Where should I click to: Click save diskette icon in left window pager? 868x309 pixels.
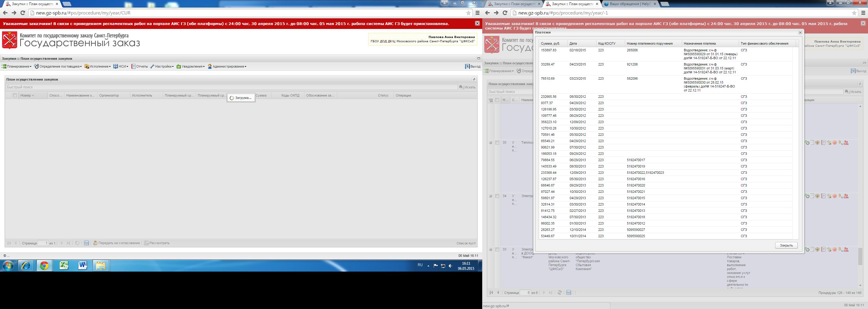point(86,243)
